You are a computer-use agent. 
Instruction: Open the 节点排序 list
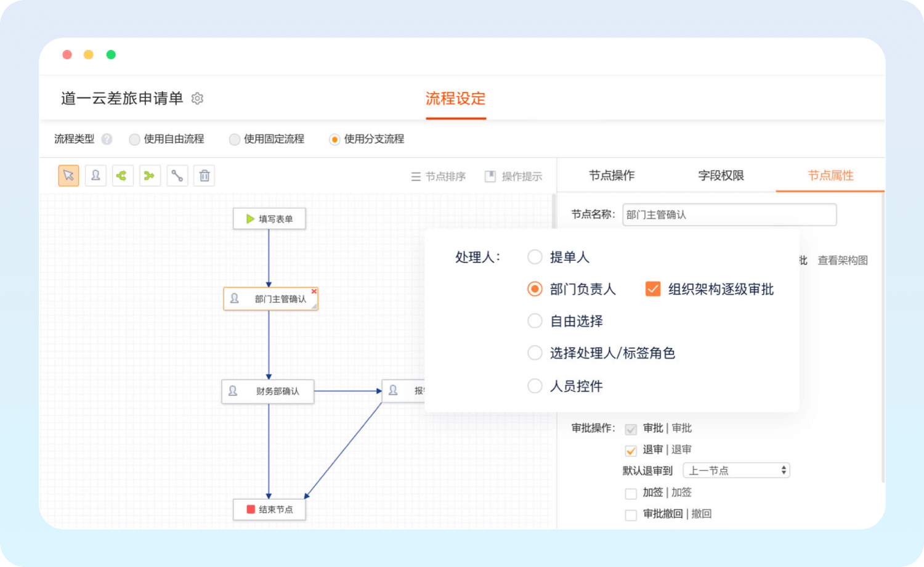439,177
